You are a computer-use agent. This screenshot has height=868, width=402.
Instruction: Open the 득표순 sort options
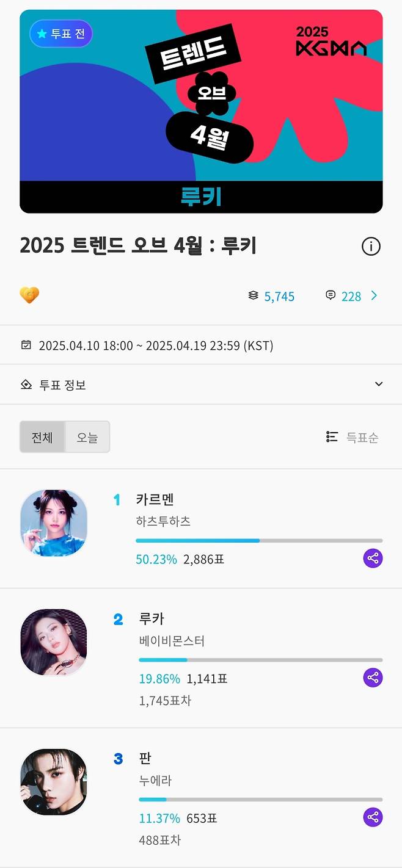354,436
